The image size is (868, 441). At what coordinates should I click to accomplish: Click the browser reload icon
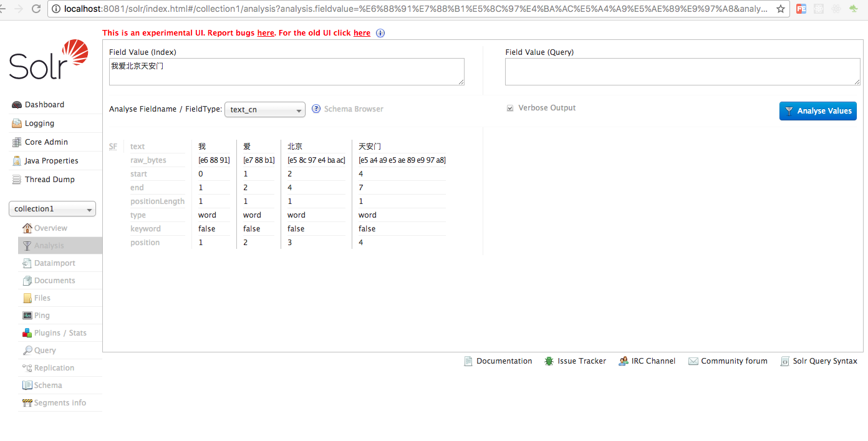[x=36, y=9]
